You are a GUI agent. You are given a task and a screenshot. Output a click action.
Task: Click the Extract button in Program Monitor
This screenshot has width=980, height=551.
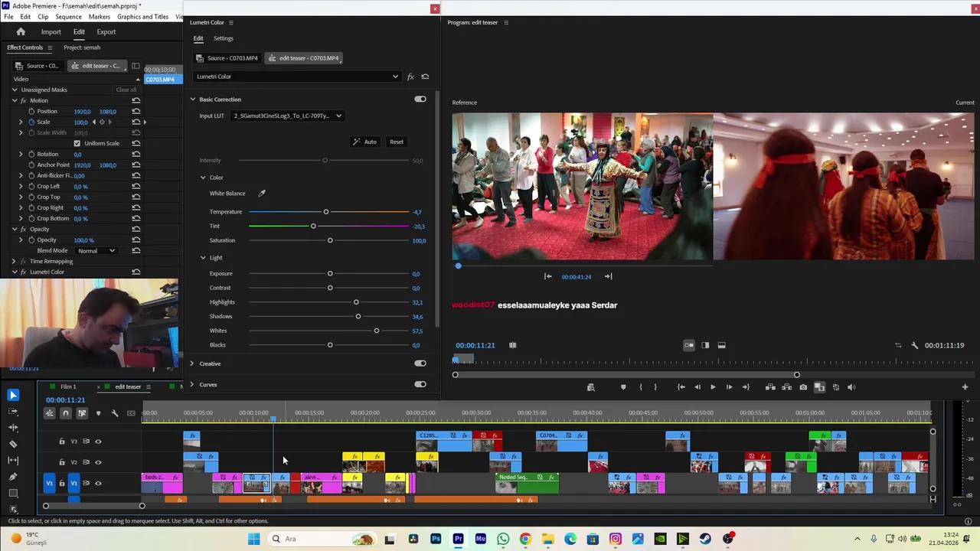[x=786, y=387]
